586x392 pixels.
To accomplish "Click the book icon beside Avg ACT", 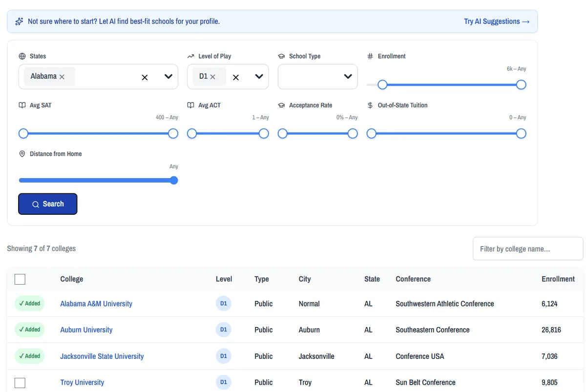I will pyautogui.click(x=190, y=105).
